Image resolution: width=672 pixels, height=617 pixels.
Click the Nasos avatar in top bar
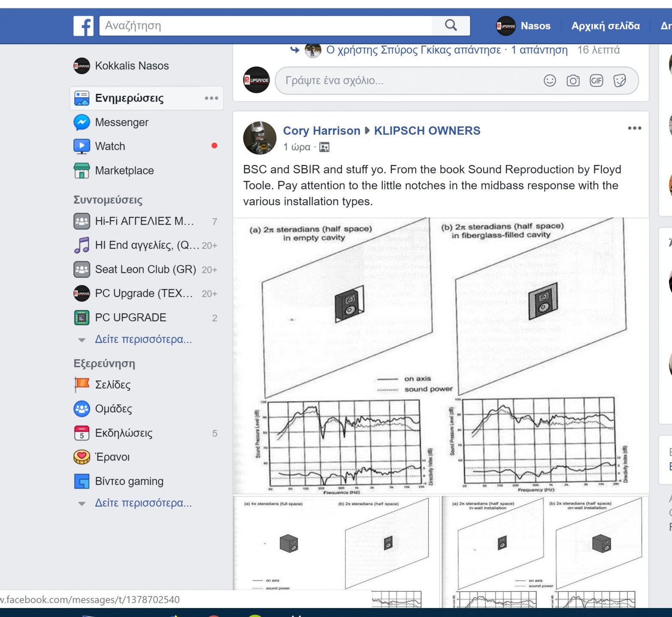click(506, 26)
